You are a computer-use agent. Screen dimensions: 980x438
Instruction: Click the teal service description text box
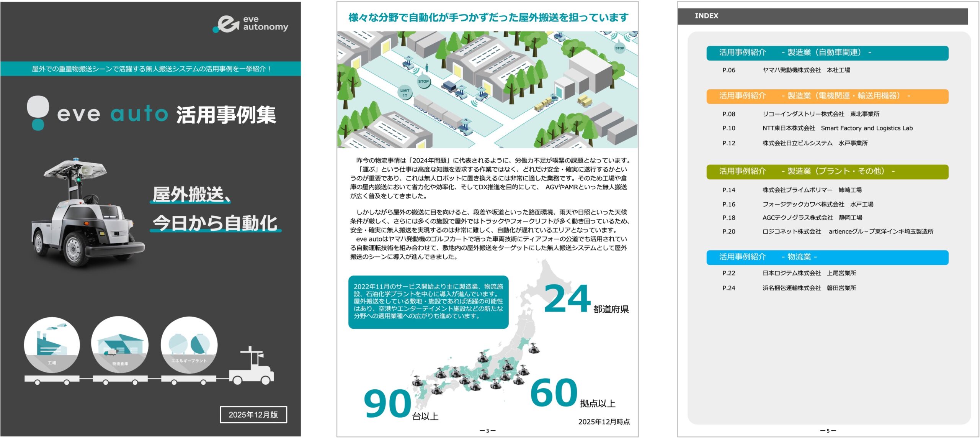pyautogui.click(x=428, y=302)
